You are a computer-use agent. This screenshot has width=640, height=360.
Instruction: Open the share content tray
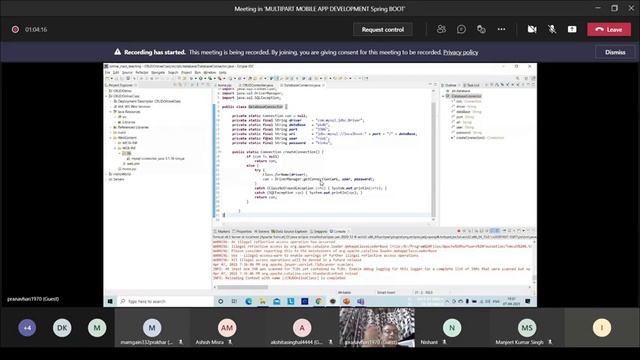[x=572, y=29]
